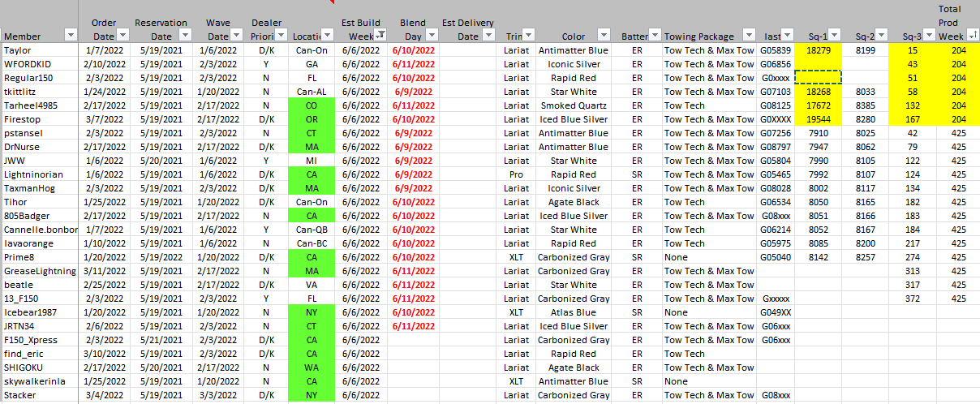Open the Order Date filter dropdown
Screen dimensions: 980x404
tap(122, 35)
